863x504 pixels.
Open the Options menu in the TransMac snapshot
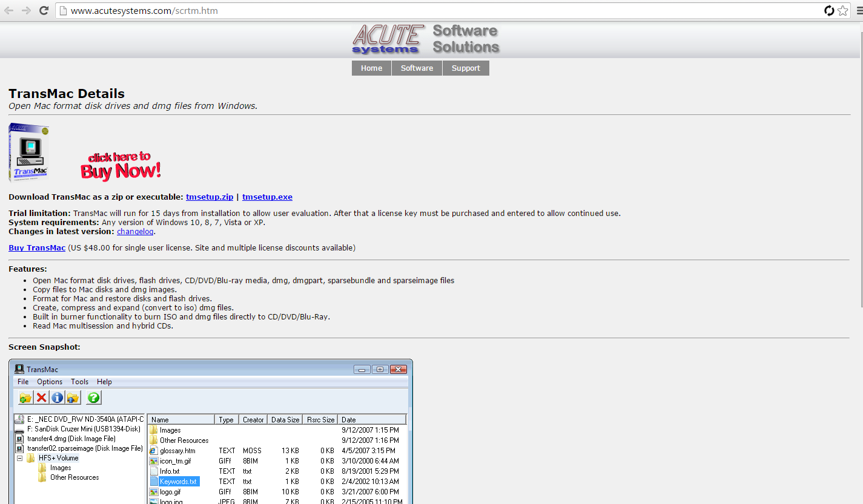tap(50, 382)
